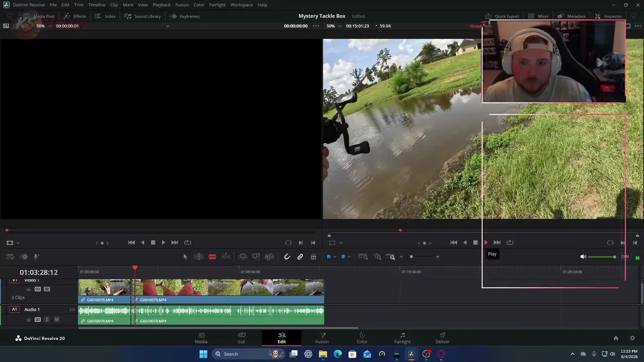Open the Timeline menu
The width and height of the screenshot is (644, 362).
click(97, 5)
